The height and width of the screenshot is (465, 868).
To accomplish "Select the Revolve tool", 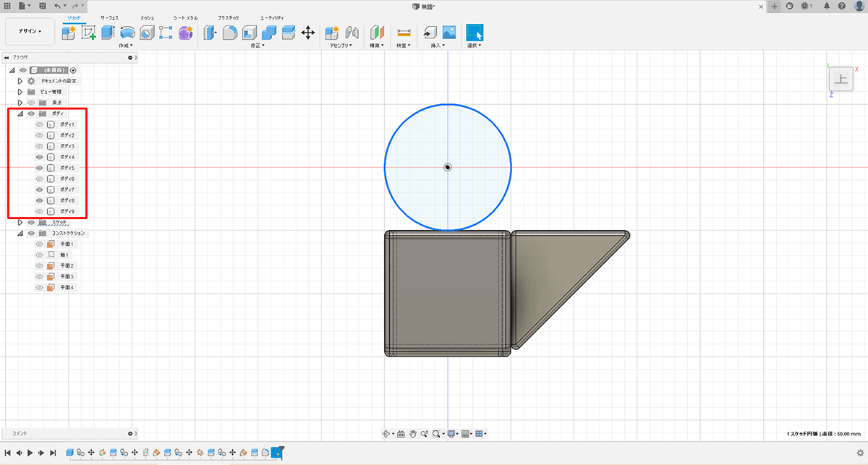I will pyautogui.click(x=127, y=33).
